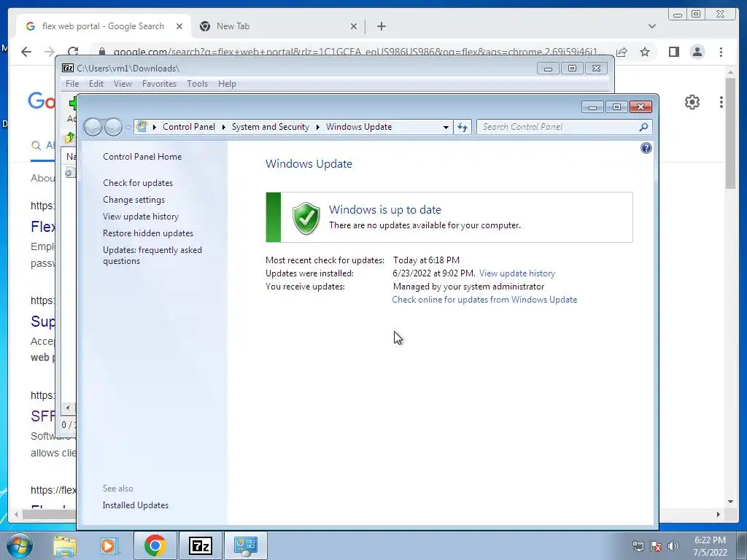Click the network tray icon
Screen dimensions: 747x560
[638, 546]
